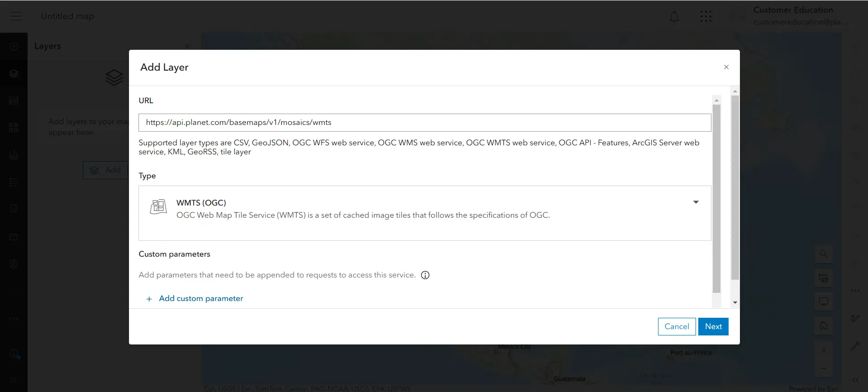Click the inner dialog scrollbar thumb

[716, 199]
